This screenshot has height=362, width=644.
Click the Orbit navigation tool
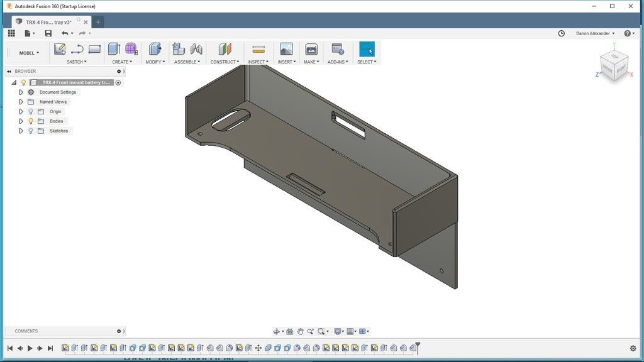[277, 332]
